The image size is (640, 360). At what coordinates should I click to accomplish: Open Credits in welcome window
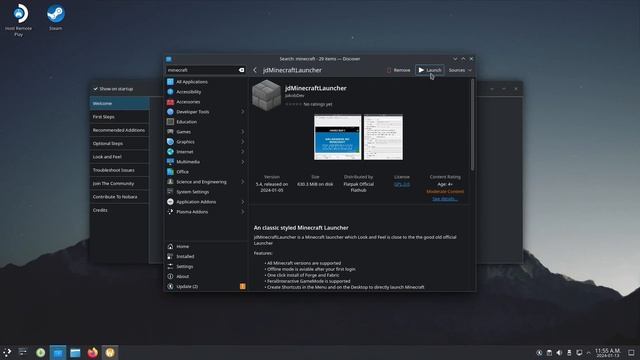click(119, 210)
